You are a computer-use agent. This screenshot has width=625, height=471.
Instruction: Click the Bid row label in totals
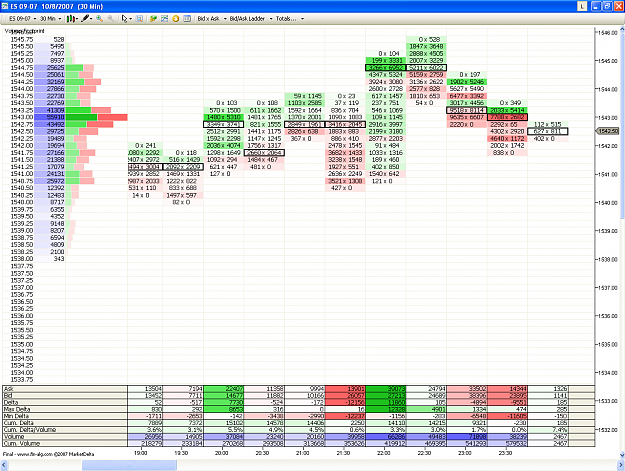click(8, 395)
